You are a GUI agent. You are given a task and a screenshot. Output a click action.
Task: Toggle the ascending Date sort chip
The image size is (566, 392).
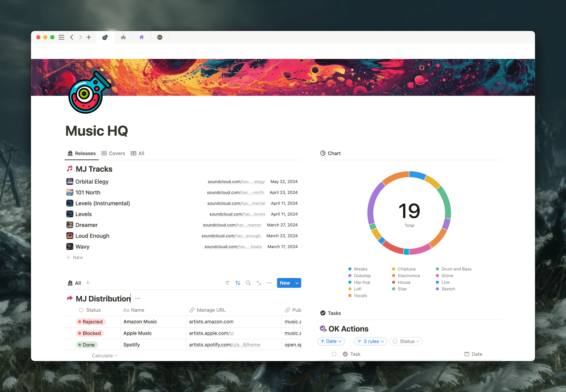[x=331, y=341]
